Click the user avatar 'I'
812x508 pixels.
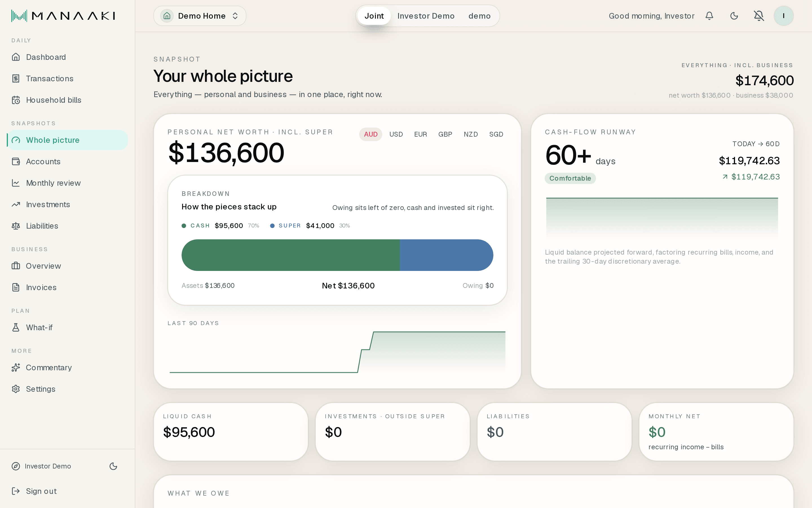click(784, 16)
